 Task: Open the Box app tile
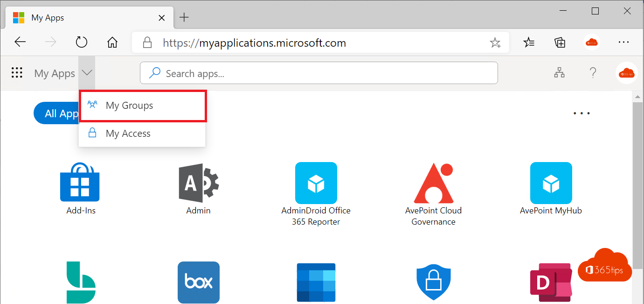coord(198,282)
